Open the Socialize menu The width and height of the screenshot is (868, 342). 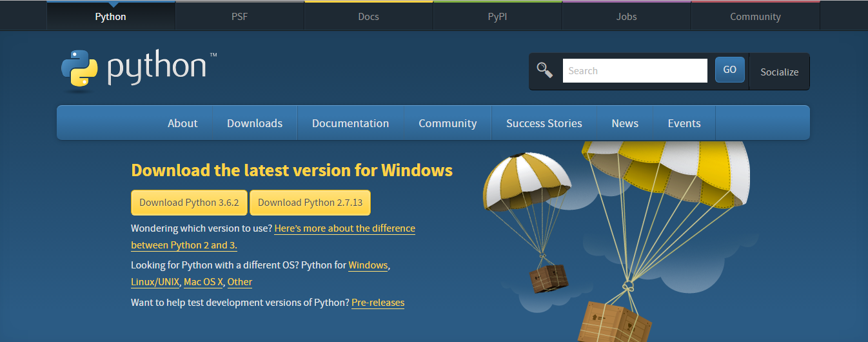[780, 72]
